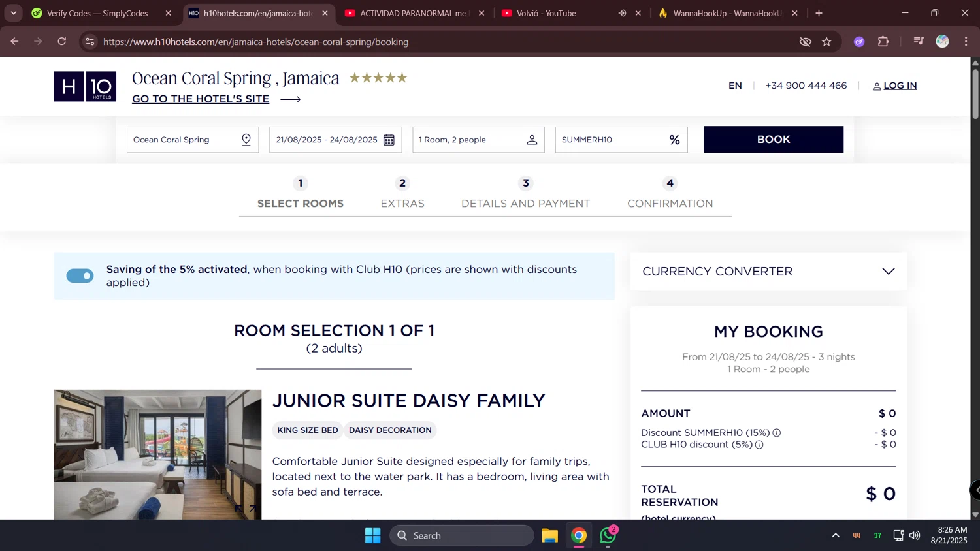This screenshot has width=980, height=551.
Task: Click info icon beside CLUB H10 discount (5%)
Action: [x=759, y=445]
